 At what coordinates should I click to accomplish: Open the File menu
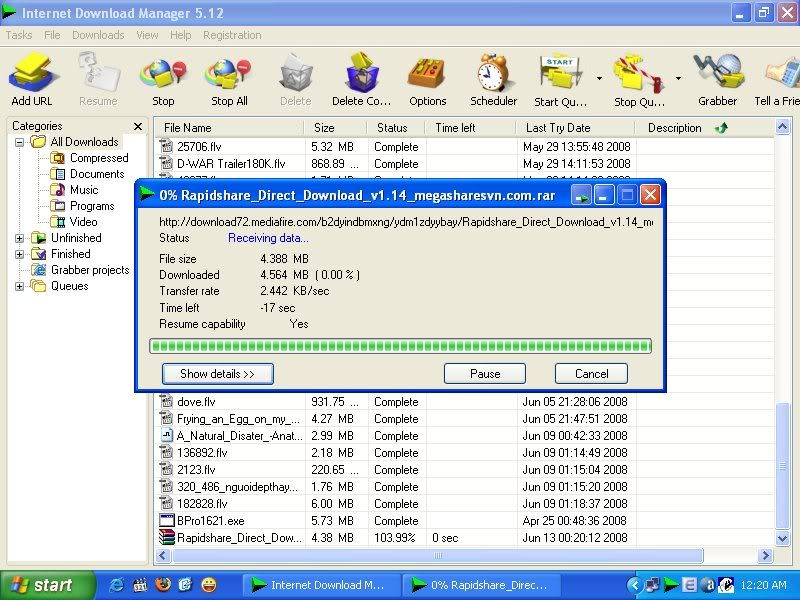pos(52,35)
